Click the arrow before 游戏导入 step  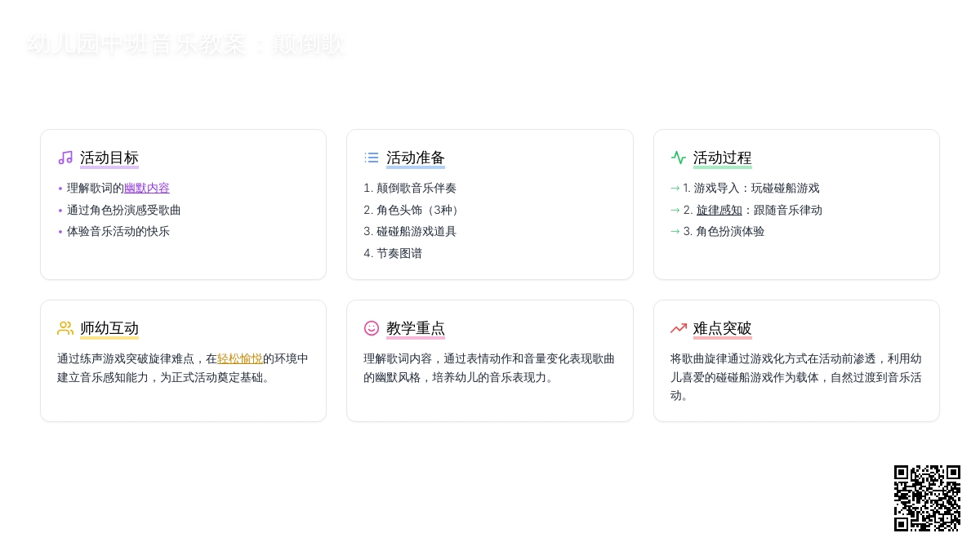coord(675,188)
